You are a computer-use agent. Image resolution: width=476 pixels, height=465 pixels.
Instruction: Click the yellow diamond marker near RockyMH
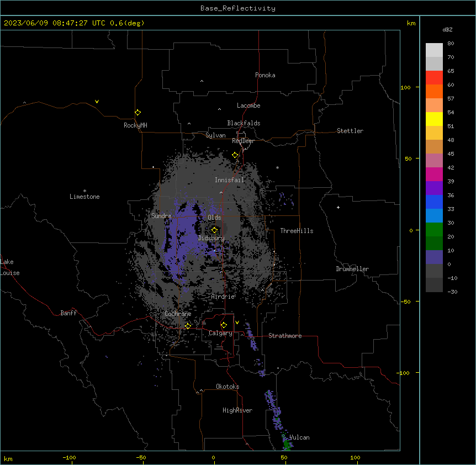point(138,113)
